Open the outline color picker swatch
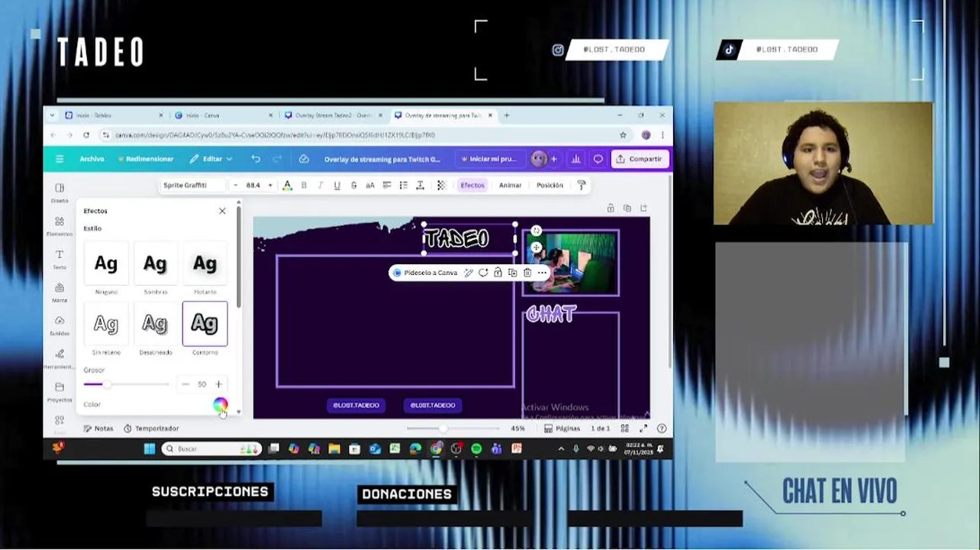This screenshot has width=980, height=550. point(220,405)
